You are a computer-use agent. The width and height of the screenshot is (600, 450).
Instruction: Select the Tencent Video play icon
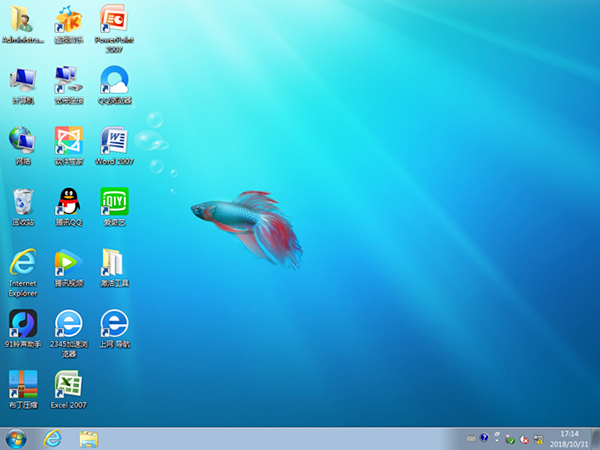[x=68, y=262]
